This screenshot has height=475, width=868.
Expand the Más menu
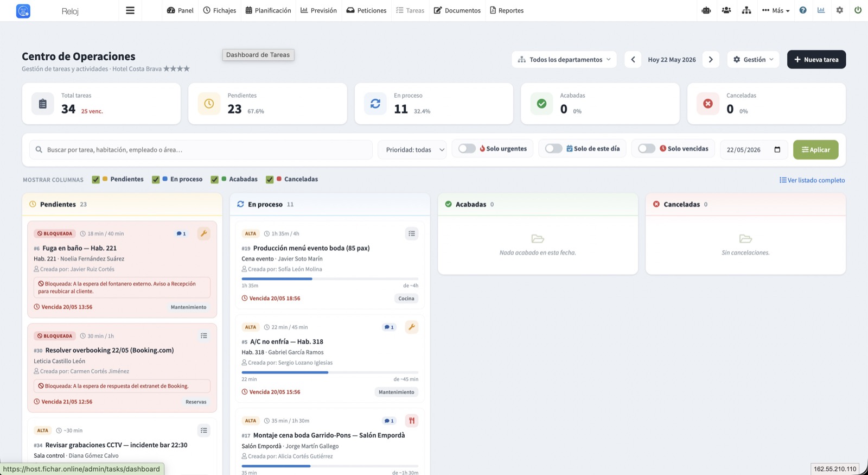coord(776,10)
